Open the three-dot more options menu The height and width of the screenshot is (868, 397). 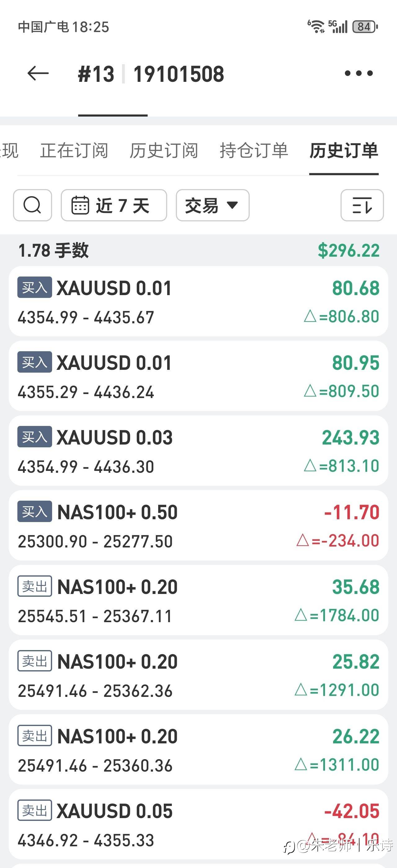[x=359, y=73]
